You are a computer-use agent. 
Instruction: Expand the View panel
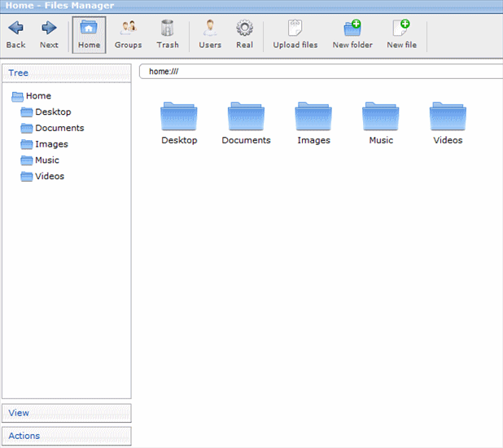coord(66,413)
